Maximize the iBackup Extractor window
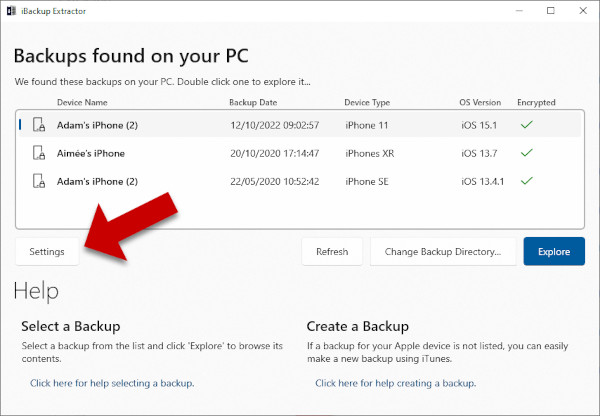 pyautogui.click(x=551, y=11)
